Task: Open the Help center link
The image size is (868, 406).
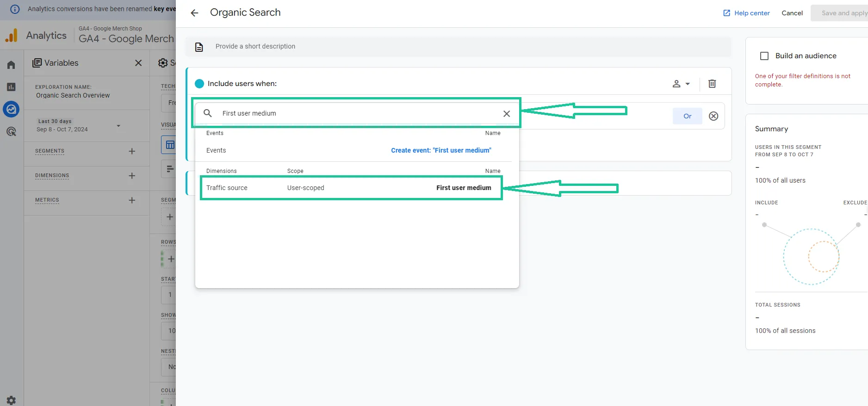Action: [746, 13]
